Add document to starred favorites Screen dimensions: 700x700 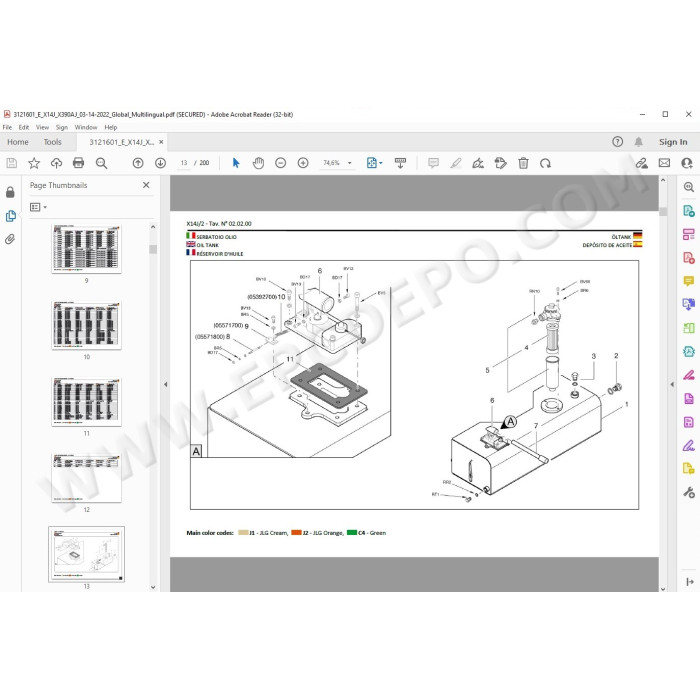pyautogui.click(x=34, y=163)
